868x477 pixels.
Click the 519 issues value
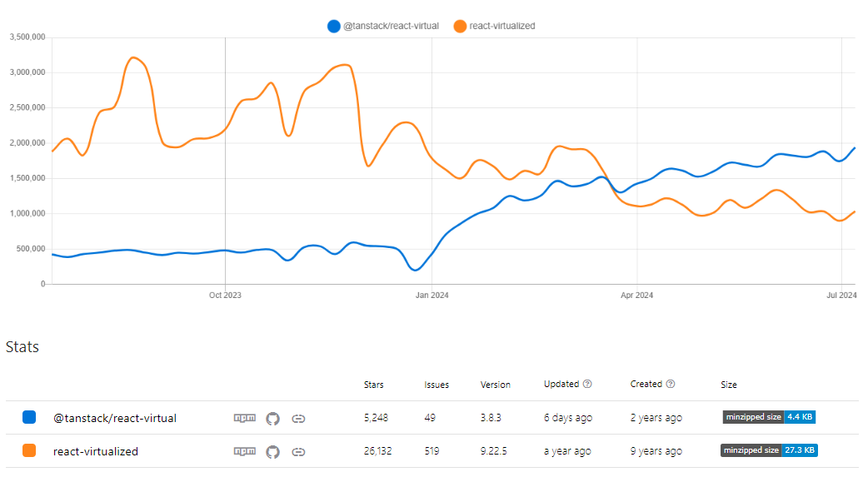432,451
